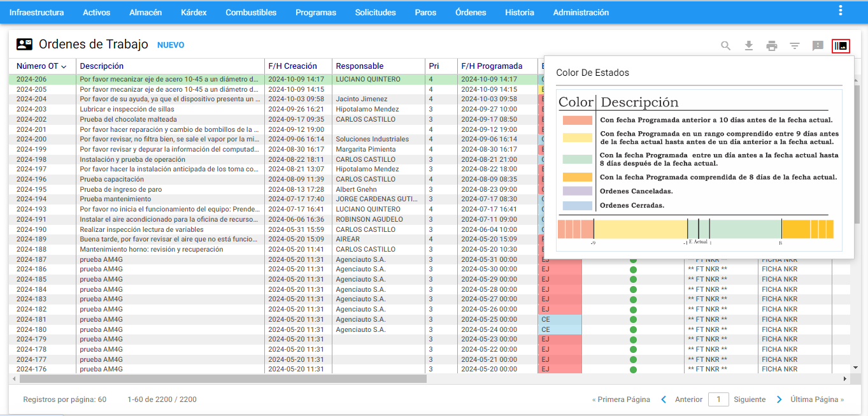The image size is (868, 416).
Task: Click the green status dot in row 2024-186
Action: coord(633,269)
